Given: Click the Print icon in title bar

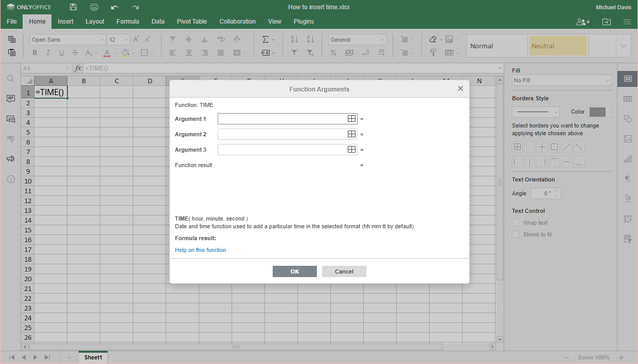Looking at the screenshot, I should click(94, 7).
